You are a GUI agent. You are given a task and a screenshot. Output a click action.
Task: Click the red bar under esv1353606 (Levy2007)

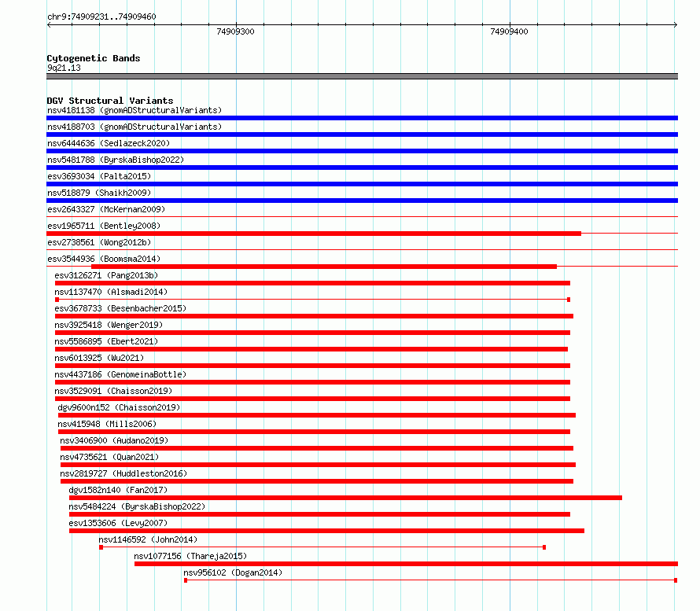(x=326, y=531)
